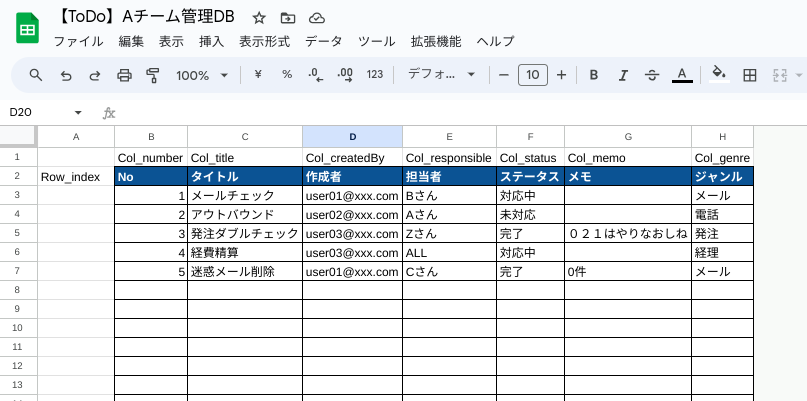Select the cell 電話

coord(723,215)
